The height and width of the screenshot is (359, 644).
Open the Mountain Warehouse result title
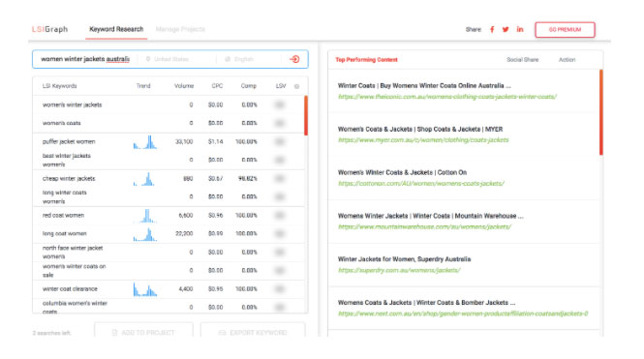pyautogui.click(x=430, y=216)
